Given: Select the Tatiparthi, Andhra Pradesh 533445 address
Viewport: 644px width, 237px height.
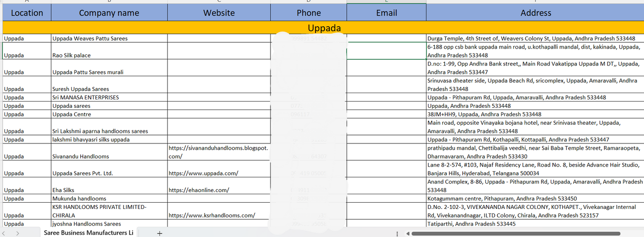Looking at the screenshot, I should click(535, 224).
